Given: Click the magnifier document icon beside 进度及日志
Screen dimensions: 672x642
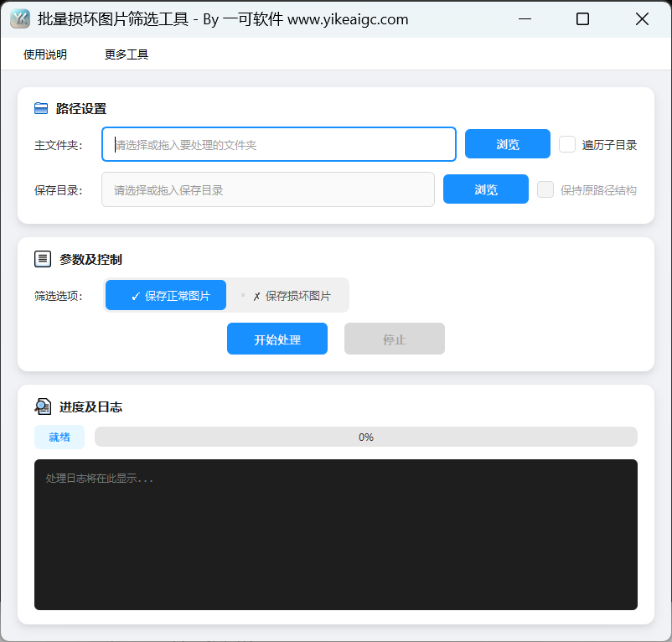Looking at the screenshot, I should click(43, 406).
